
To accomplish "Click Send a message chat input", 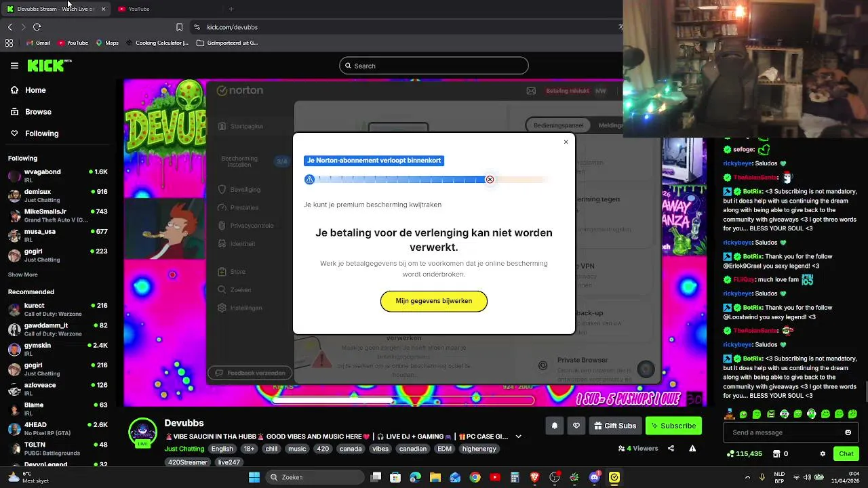I will tap(783, 432).
